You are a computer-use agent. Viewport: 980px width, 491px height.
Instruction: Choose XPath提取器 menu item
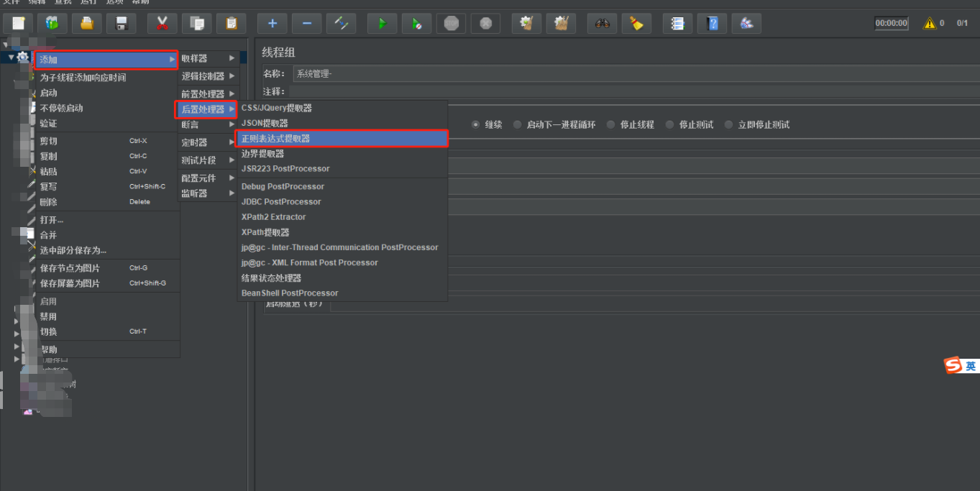[343, 232]
